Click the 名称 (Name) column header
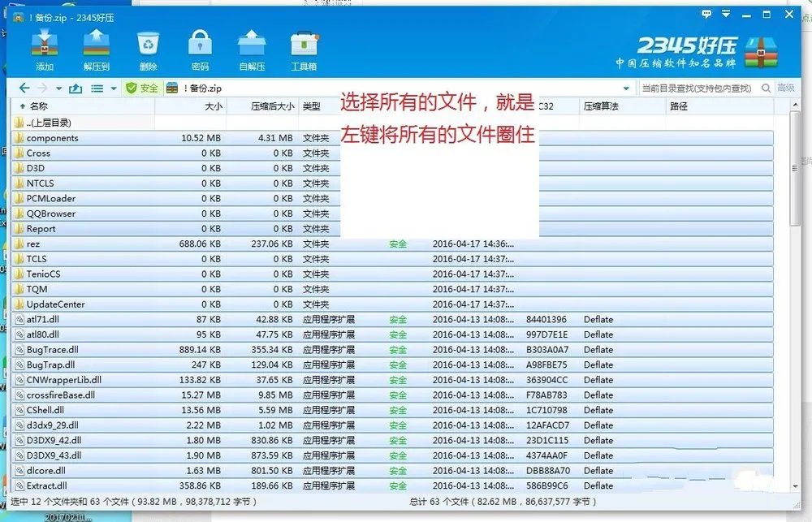Viewport: 812px width, 522px height. tap(38, 106)
